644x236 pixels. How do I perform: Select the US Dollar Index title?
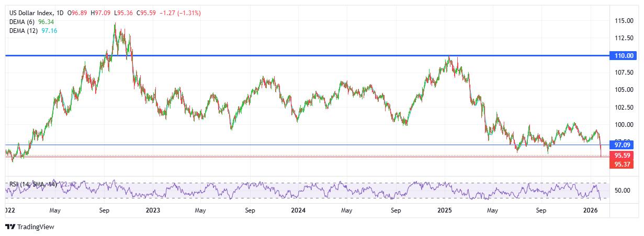(31, 13)
